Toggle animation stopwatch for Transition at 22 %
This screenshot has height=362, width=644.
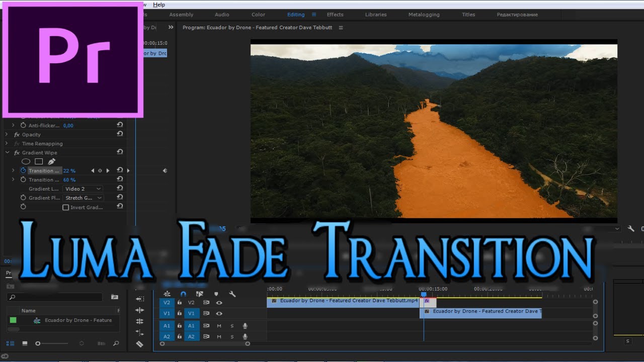(x=23, y=170)
